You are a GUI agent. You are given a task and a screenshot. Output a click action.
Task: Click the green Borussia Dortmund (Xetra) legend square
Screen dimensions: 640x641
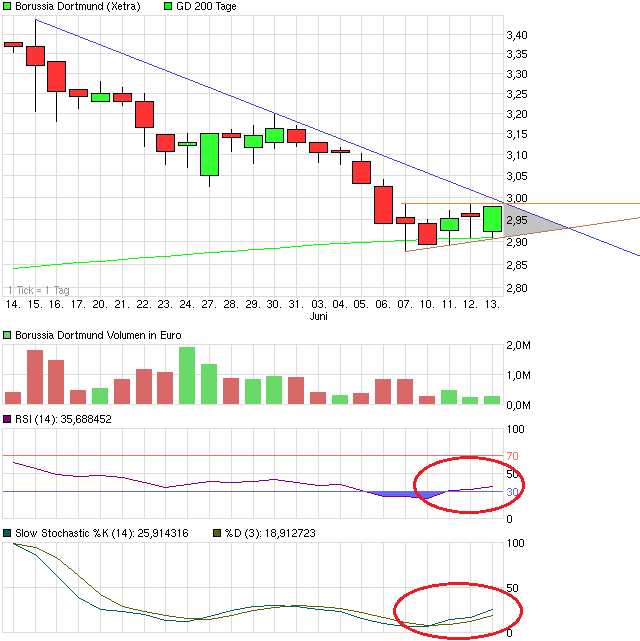[x=7, y=7]
